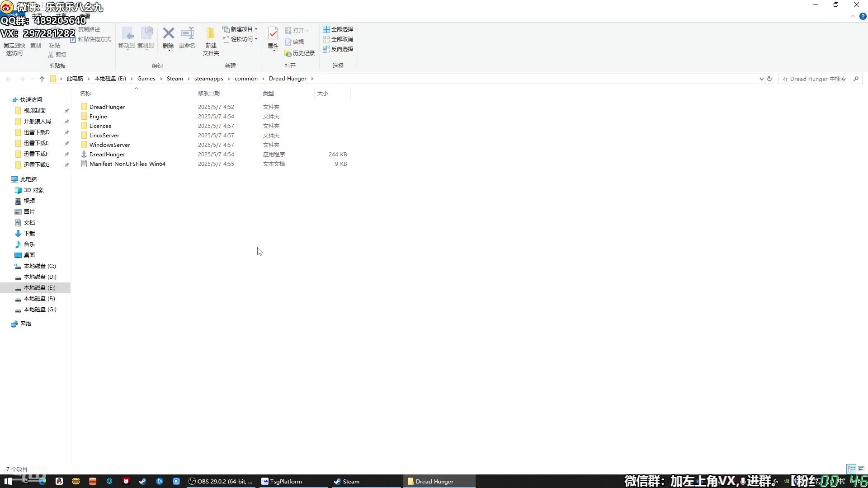Click Select none (全部取消)
868x488 pixels.
tap(338, 39)
